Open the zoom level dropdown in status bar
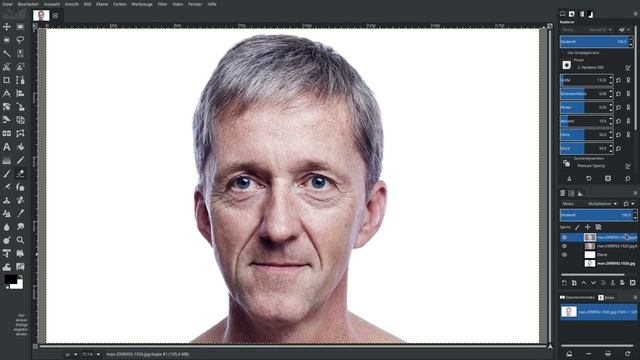Viewport: 640px width, 360px height. tap(91, 354)
